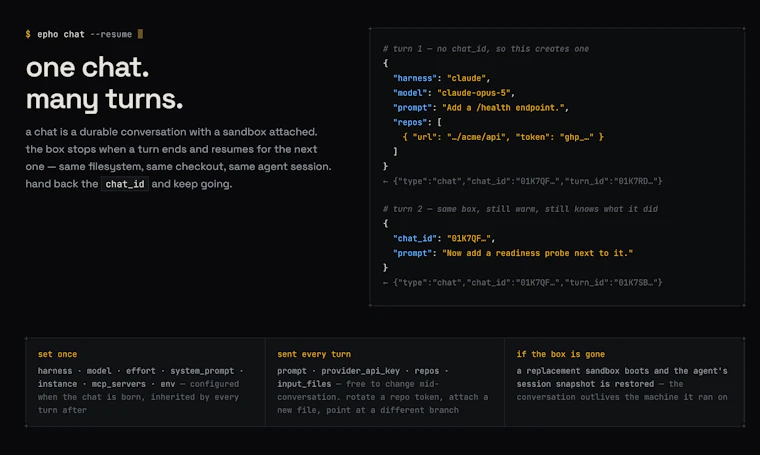Click the 'input_files — free to change mid-' line
This screenshot has height=455, width=760.
[358, 384]
